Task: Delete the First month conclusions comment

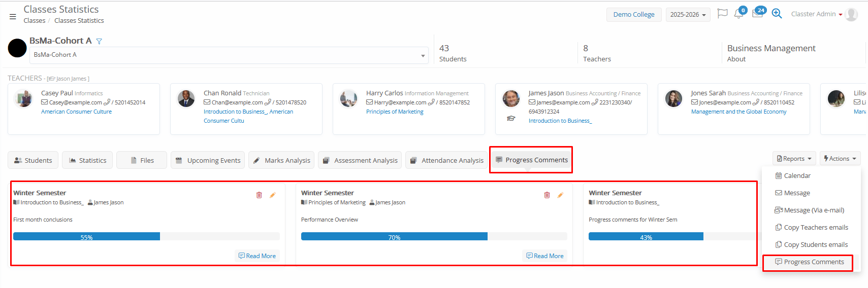Action: (x=259, y=195)
